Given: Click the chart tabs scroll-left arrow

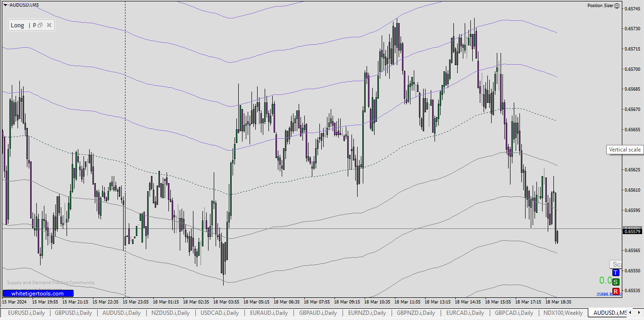Looking at the screenshot, I should click(x=630, y=312).
